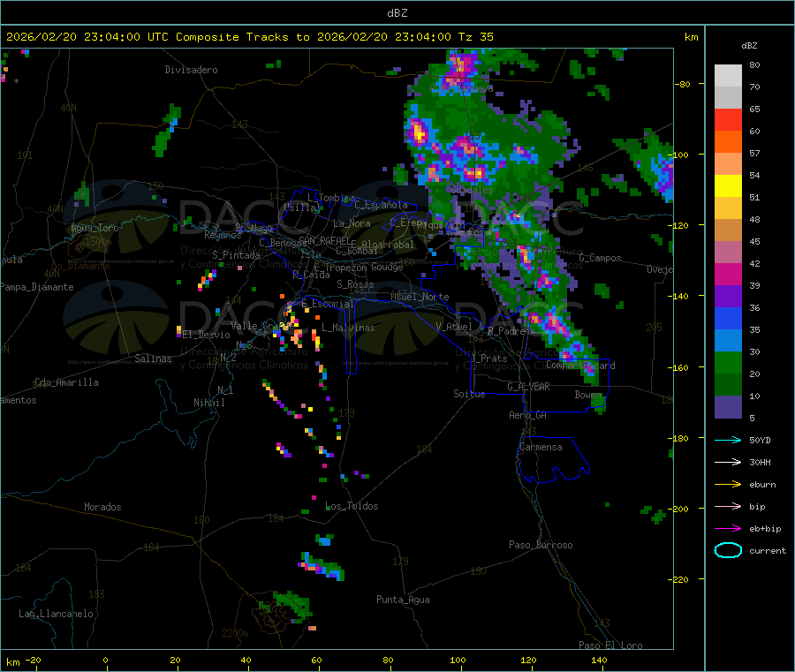Click the cyan 50YD arrow in legend

pos(728,440)
